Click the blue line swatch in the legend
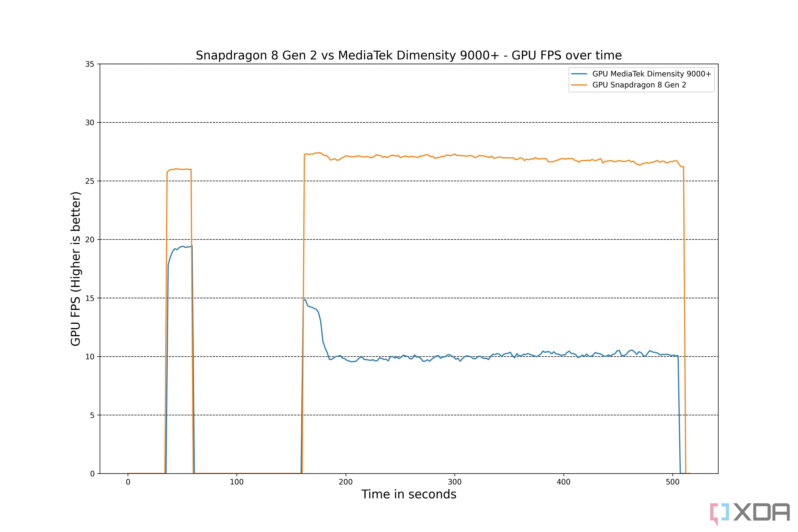The width and height of the screenshot is (798, 532). (579, 74)
